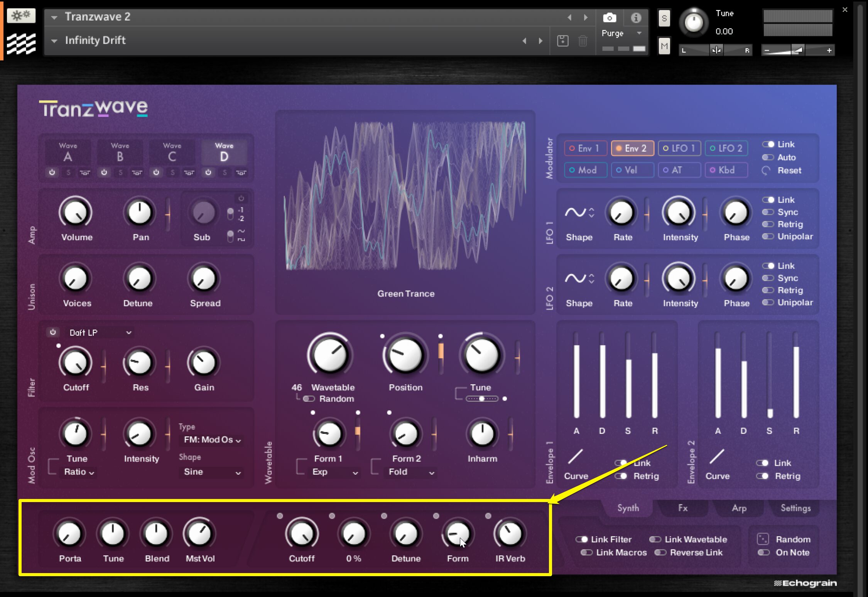
Task: Select the Wave A tab
Action: tap(68, 152)
